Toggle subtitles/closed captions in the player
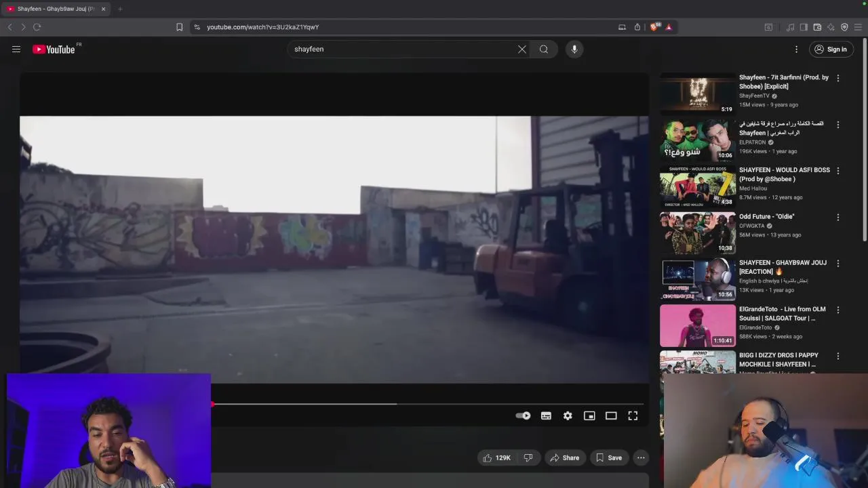This screenshot has height=488, width=868. click(x=546, y=415)
